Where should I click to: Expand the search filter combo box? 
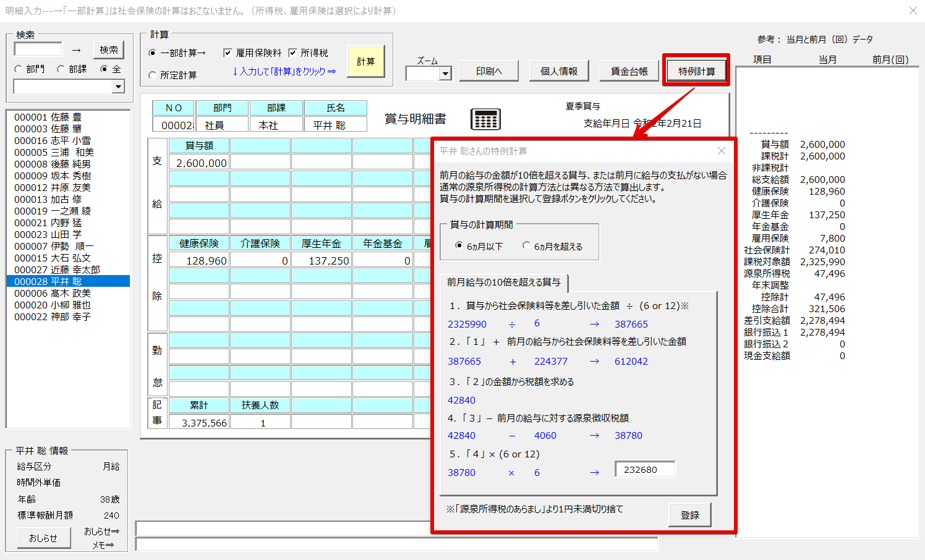119,87
